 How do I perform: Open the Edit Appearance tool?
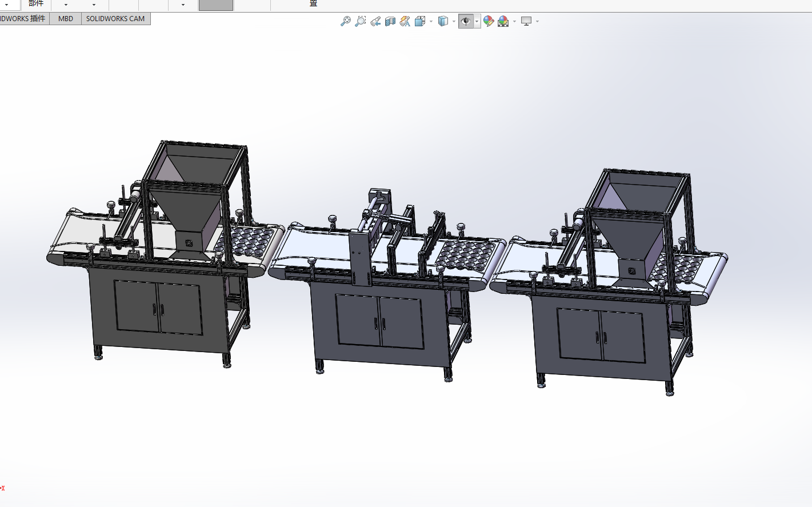tap(489, 21)
